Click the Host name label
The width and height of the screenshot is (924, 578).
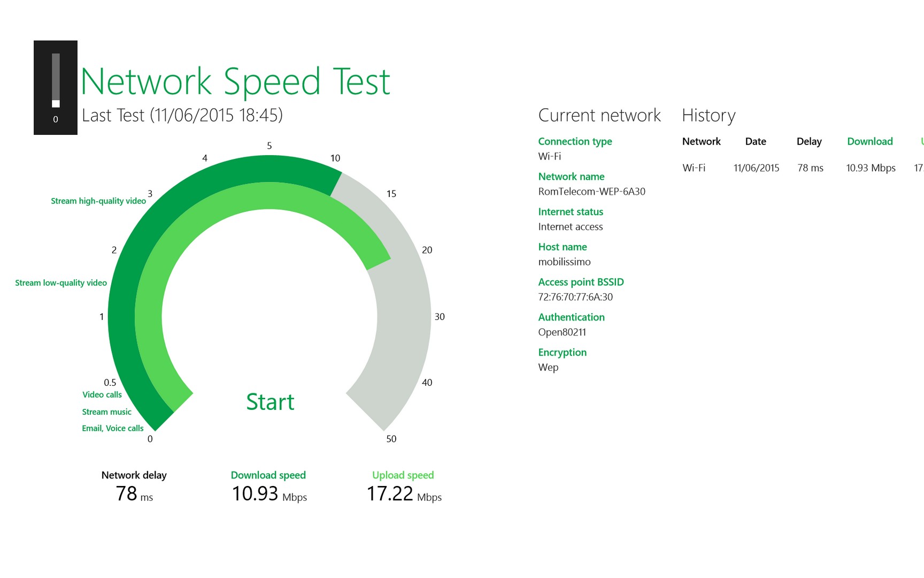pyautogui.click(x=563, y=247)
